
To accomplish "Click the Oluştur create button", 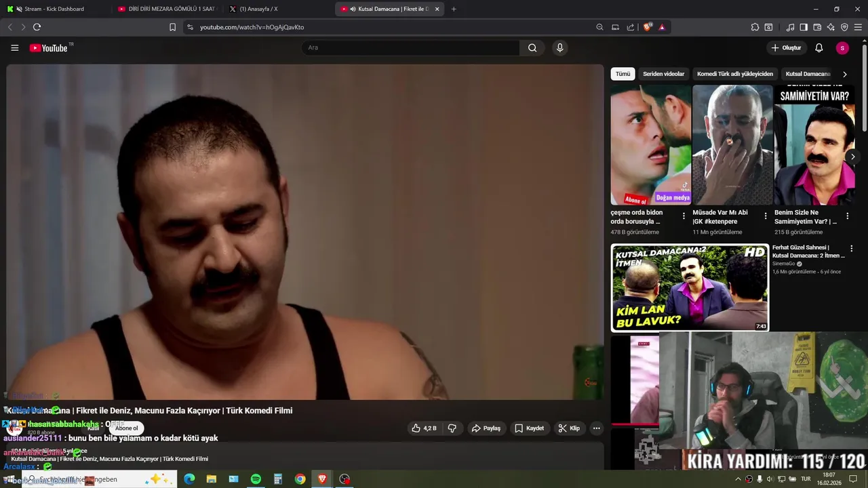I will coord(786,48).
